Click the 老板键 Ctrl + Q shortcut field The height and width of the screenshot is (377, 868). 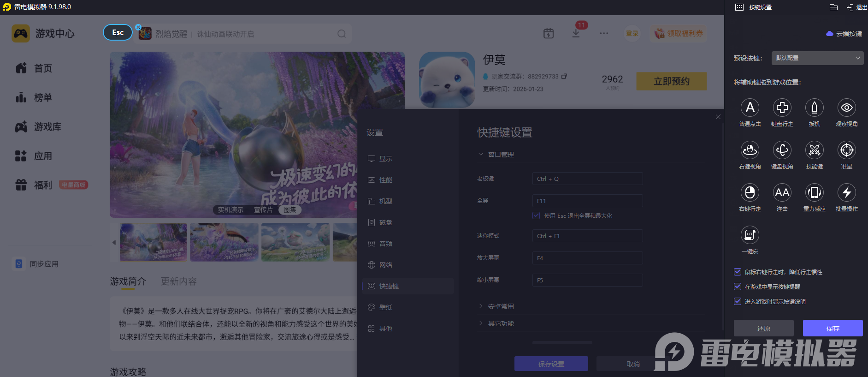point(588,179)
